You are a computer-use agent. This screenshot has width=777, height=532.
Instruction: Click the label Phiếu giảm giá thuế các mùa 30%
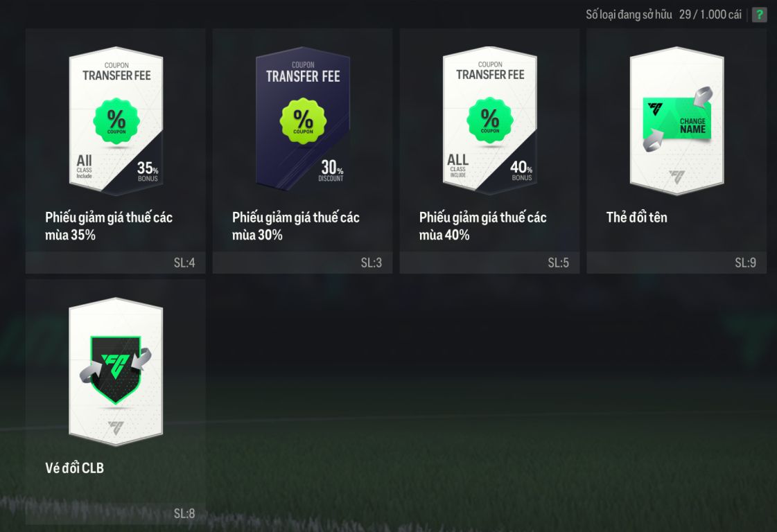point(295,226)
